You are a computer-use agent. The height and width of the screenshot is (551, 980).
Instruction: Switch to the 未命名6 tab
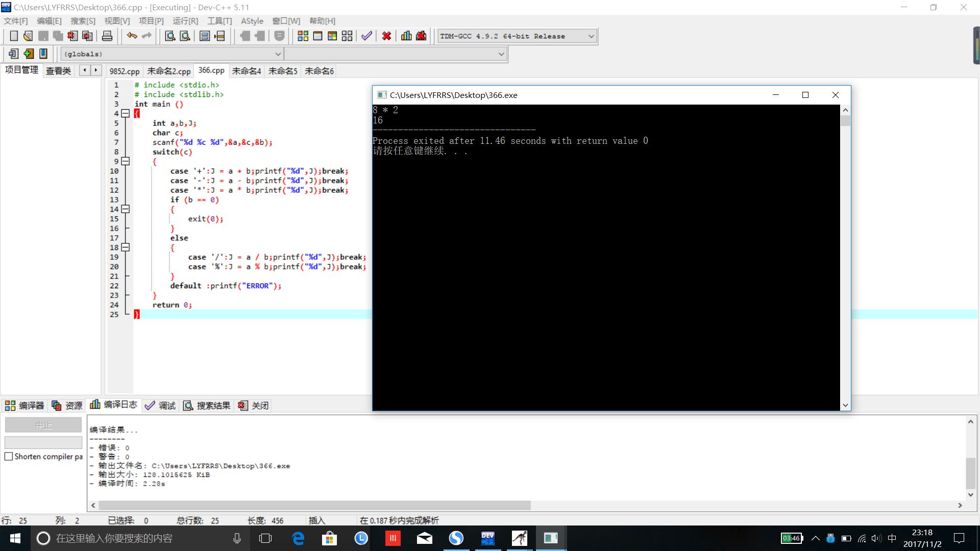click(x=319, y=71)
